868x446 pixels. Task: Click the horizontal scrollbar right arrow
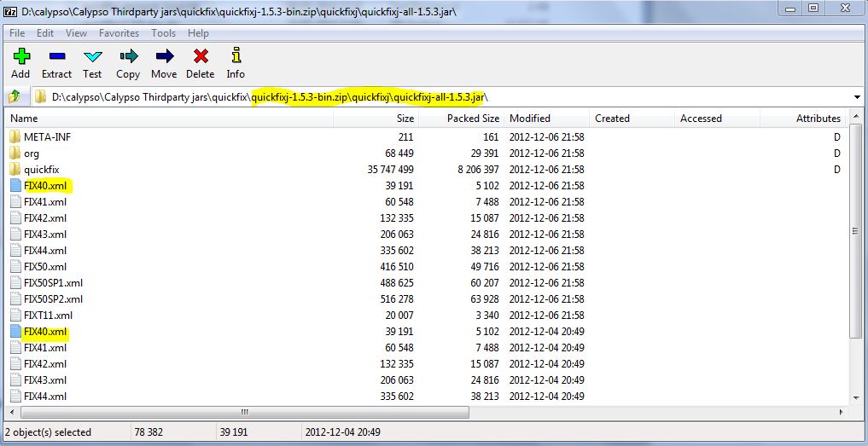842,412
